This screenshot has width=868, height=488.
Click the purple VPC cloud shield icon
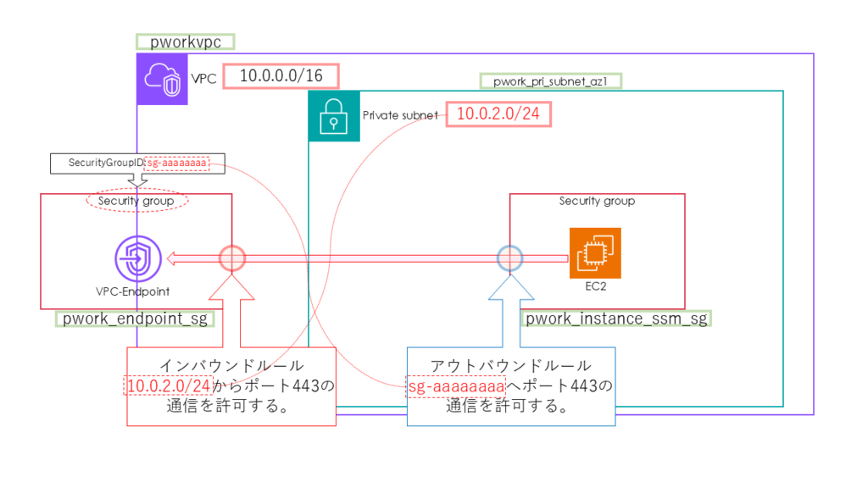[161, 80]
